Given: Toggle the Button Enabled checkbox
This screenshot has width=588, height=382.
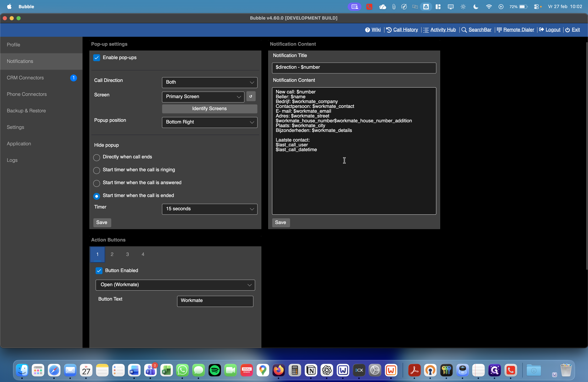Looking at the screenshot, I should pos(99,271).
